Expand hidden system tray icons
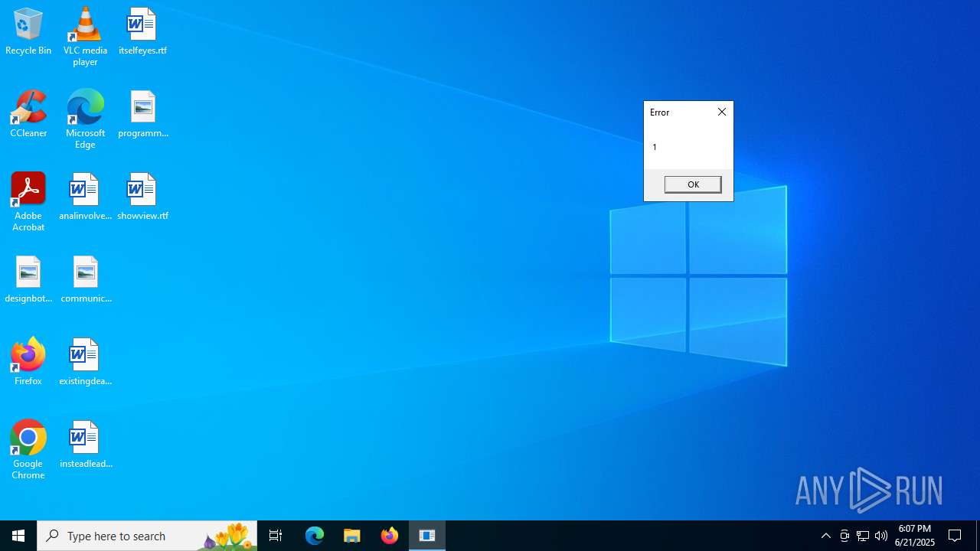980x551 pixels. pos(826,536)
